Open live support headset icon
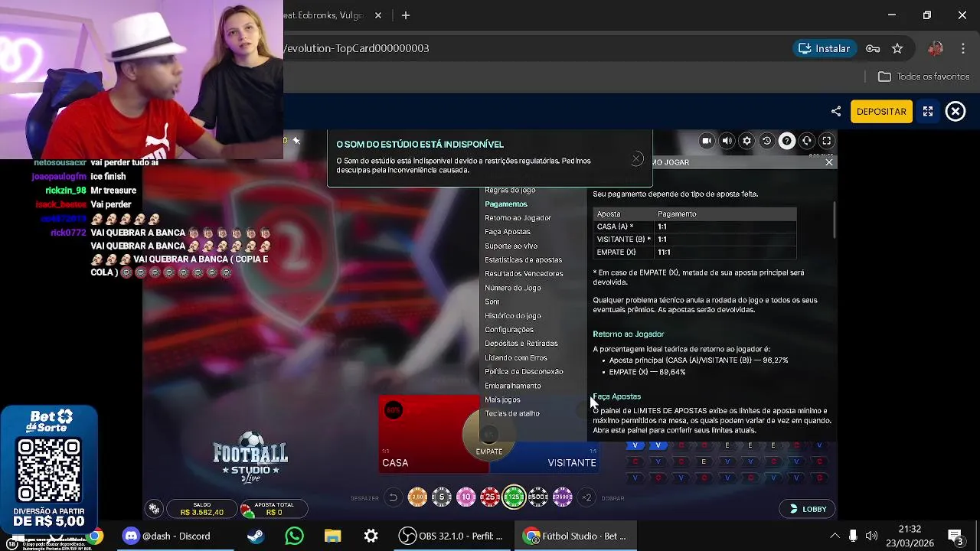The width and height of the screenshot is (980, 551). coord(806,141)
